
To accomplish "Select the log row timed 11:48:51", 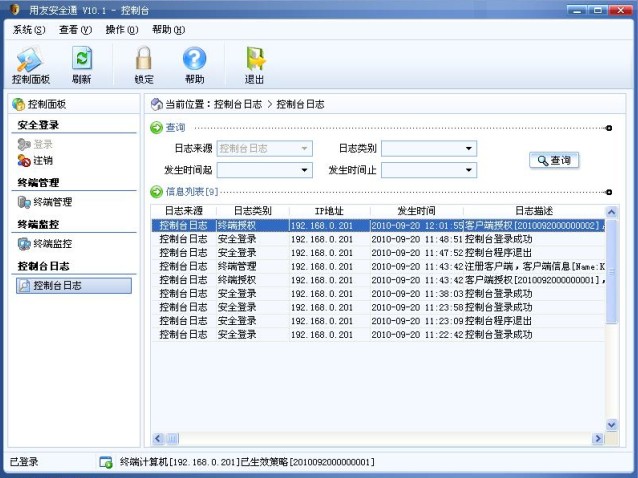I will click(378, 239).
